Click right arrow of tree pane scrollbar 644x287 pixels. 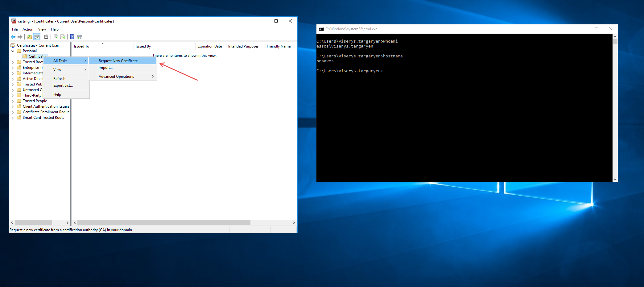(x=68, y=223)
